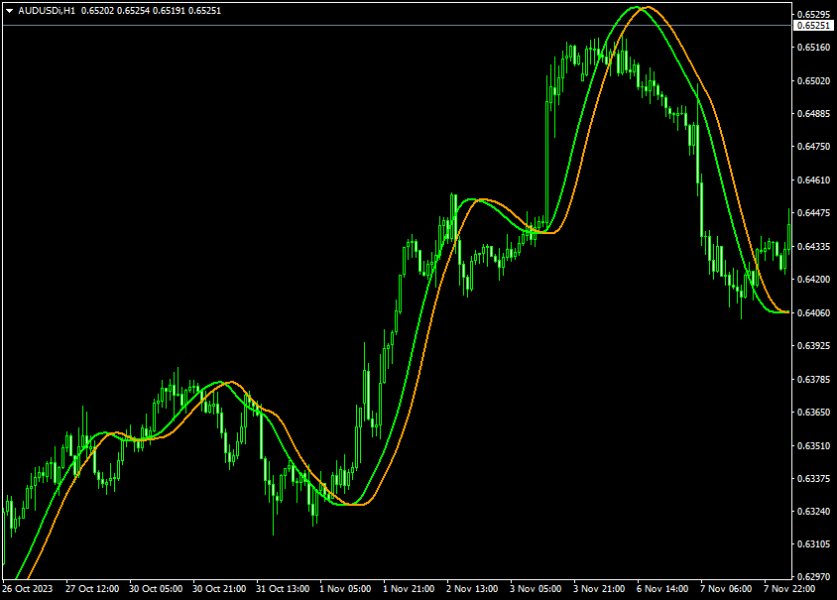837x600 pixels.
Task: Click the 0.64200 price scale label
Action: (814, 280)
